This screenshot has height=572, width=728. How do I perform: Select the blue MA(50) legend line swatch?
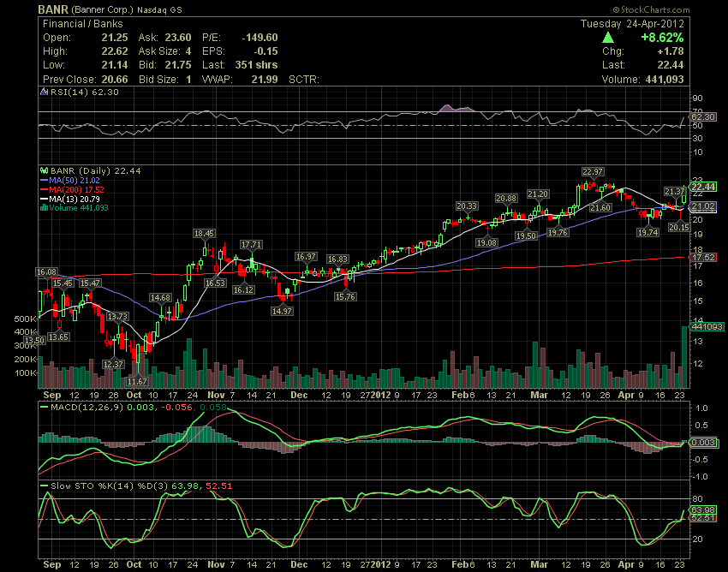tap(44, 180)
